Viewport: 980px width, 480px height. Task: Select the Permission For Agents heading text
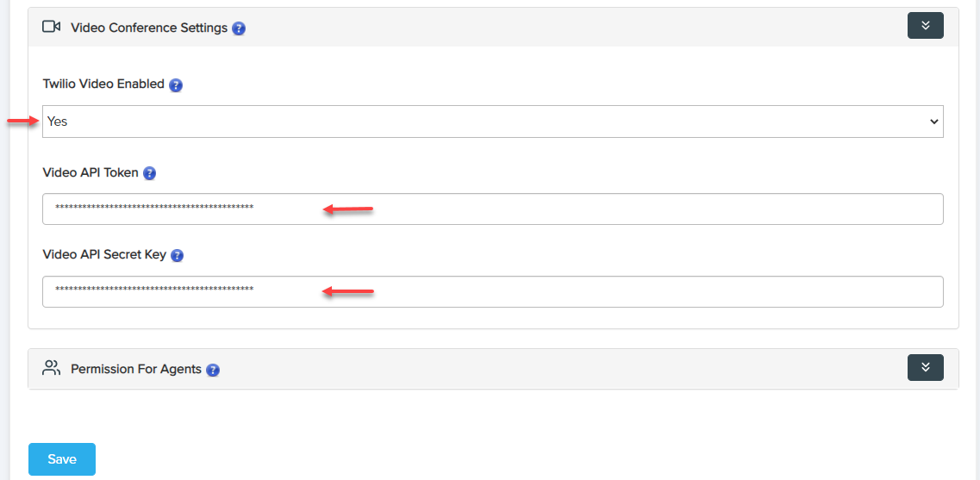[136, 369]
